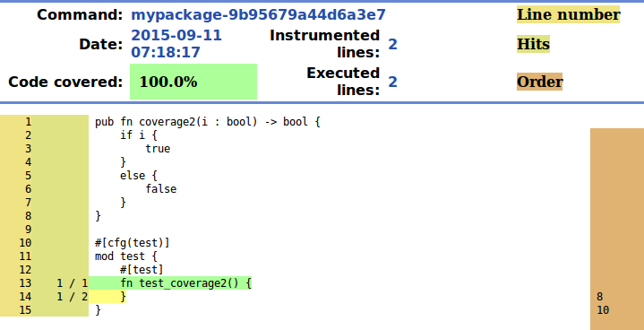Click line number 10 in the gutter
The height and width of the screenshot is (330, 644).
click(x=25, y=242)
